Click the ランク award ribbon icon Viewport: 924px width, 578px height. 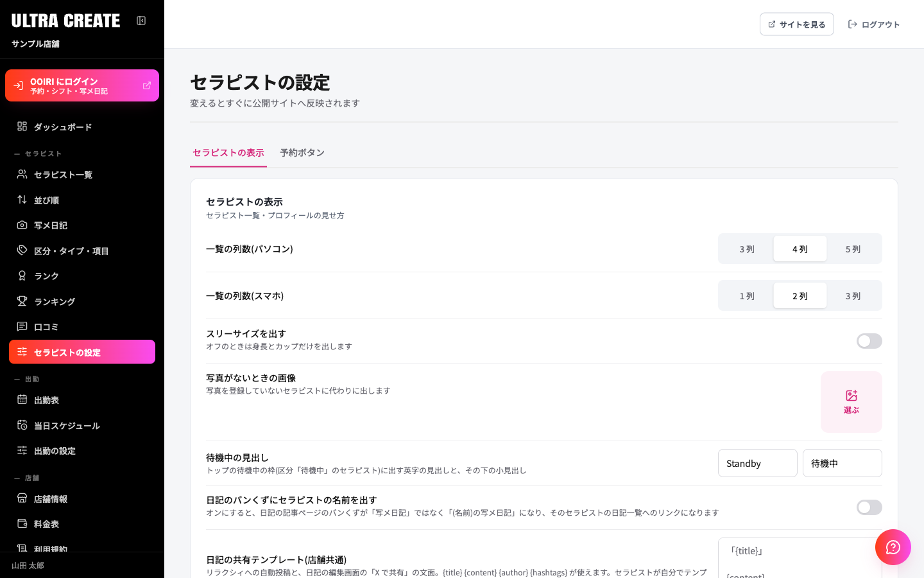(x=22, y=276)
